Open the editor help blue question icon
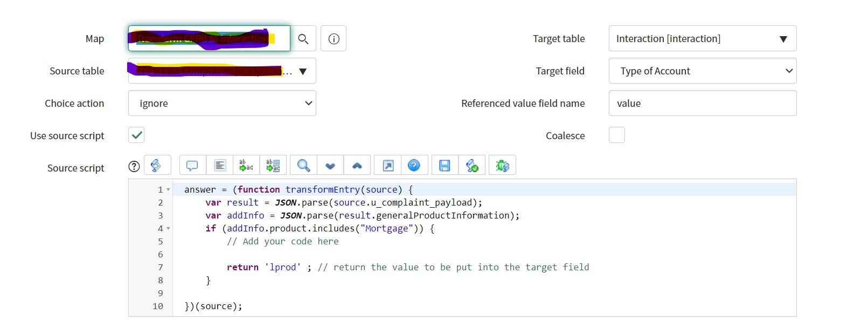This screenshot has width=868, height=321. click(414, 165)
